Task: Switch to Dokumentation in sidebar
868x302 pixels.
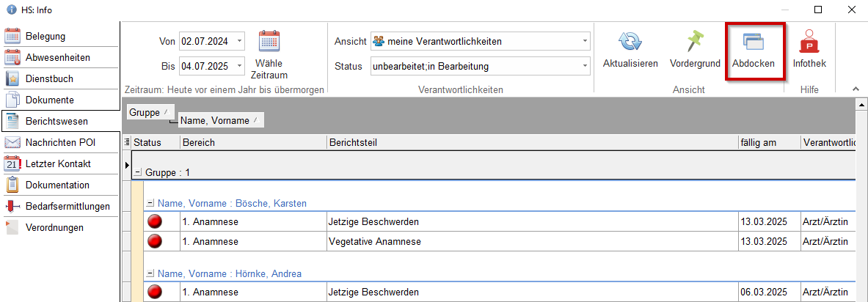Action: [57, 185]
